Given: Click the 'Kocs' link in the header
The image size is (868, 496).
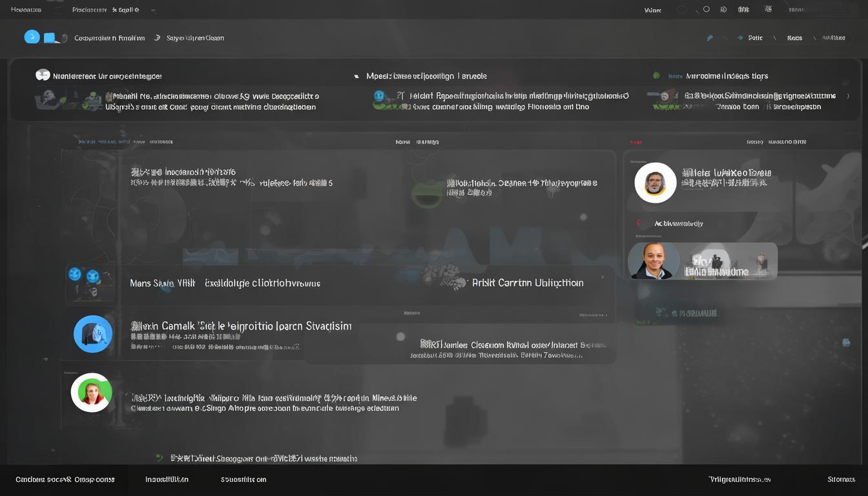Looking at the screenshot, I should coord(794,38).
